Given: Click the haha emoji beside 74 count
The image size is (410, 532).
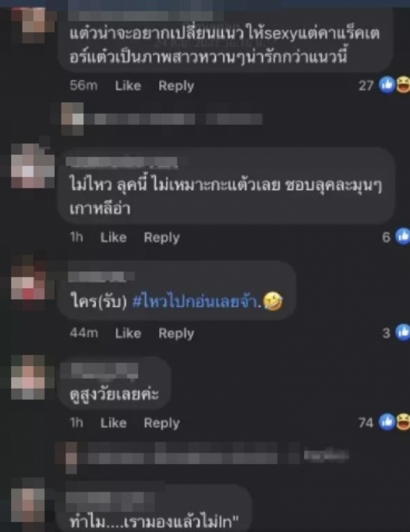Looking at the screenshot, I should pos(403,422).
